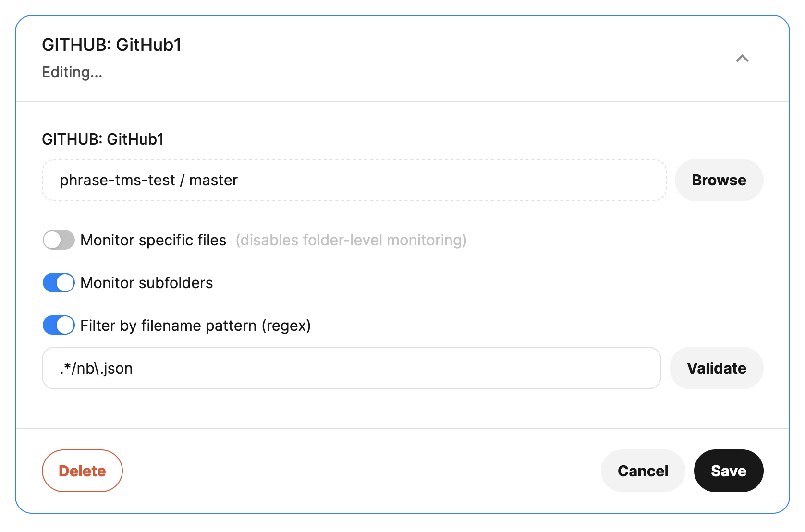Image resolution: width=805 pixels, height=532 pixels.
Task: Click the Monitor subfolders label text
Action: point(146,283)
